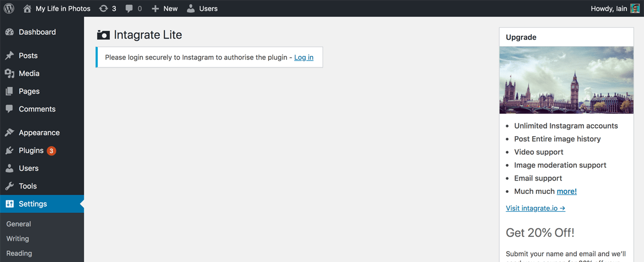Click the WordPress logo icon
This screenshot has width=644, height=262.
[9, 9]
